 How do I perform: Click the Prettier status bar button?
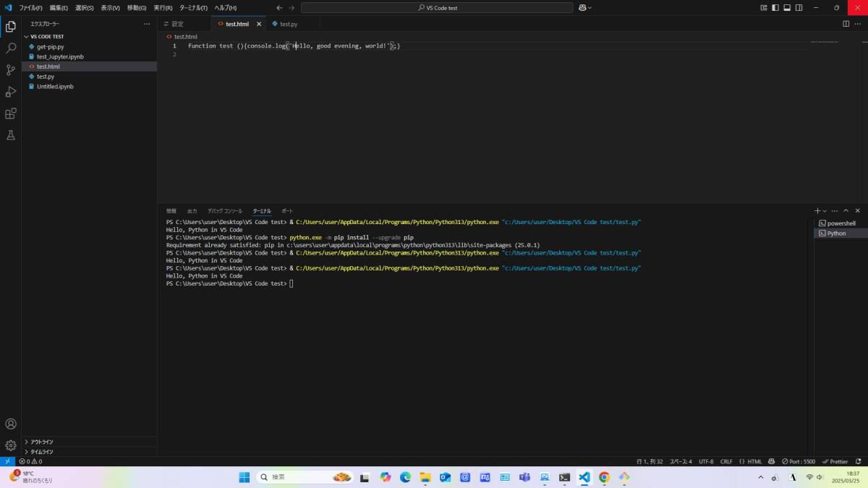click(835, 461)
